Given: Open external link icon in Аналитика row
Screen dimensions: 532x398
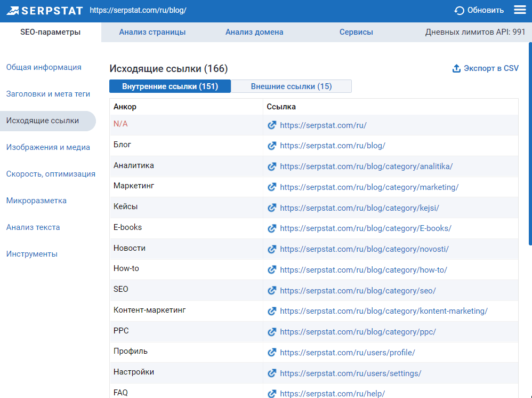Looking at the screenshot, I should coord(272,166).
